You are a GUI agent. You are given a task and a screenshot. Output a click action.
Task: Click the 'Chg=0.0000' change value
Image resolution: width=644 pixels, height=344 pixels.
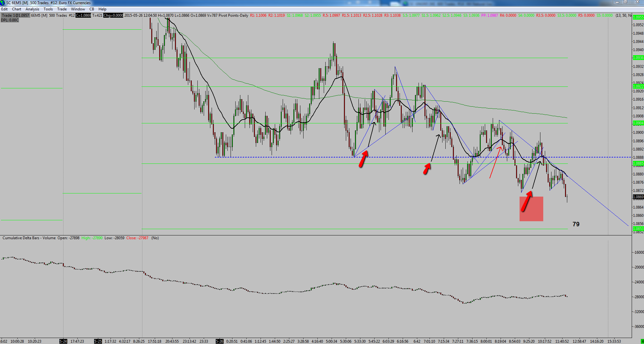click(113, 15)
